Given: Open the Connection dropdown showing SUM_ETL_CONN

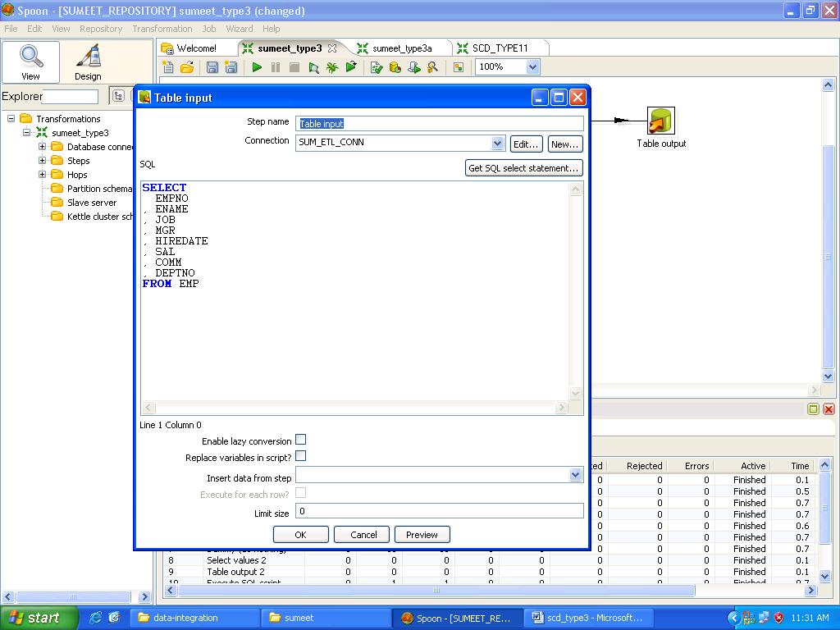Looking at the screenshot, I should point(498,143).
